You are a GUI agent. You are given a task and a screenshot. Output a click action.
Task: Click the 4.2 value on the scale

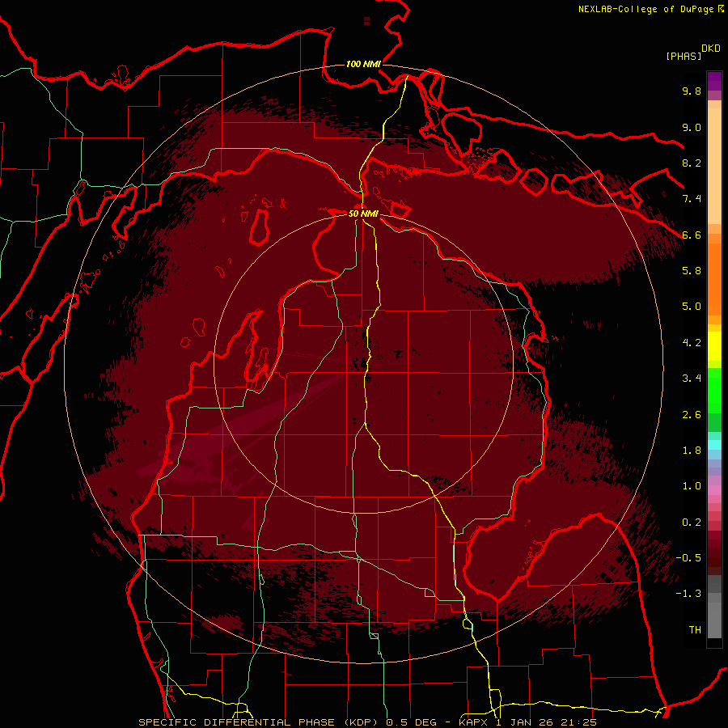click(692, 343)
